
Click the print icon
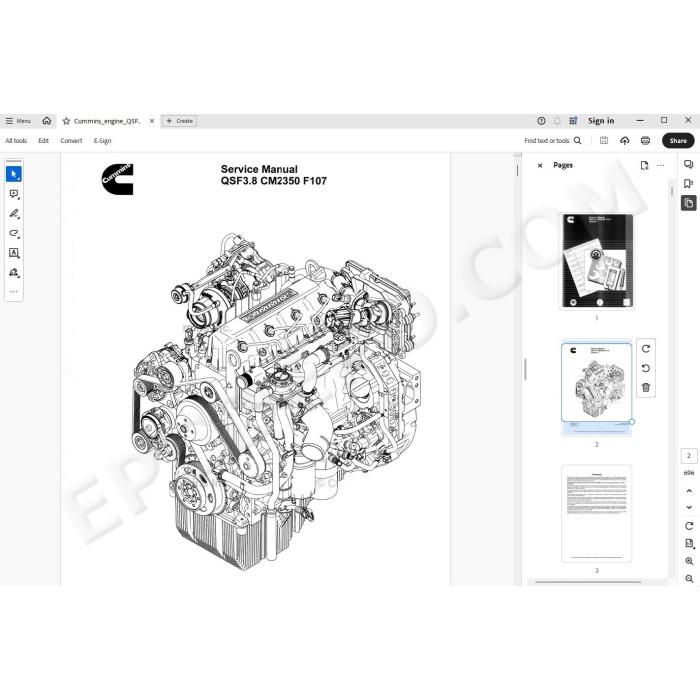point(645,141)
